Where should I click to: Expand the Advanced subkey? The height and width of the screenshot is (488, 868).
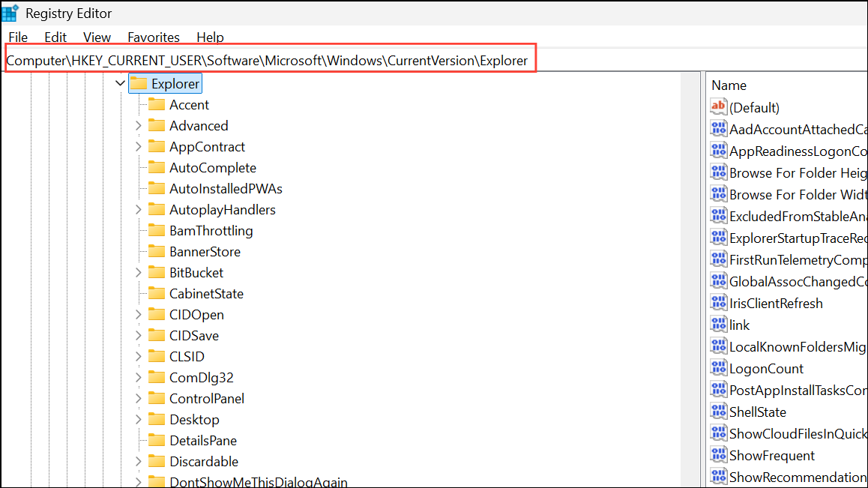click(x=138, y=125)
